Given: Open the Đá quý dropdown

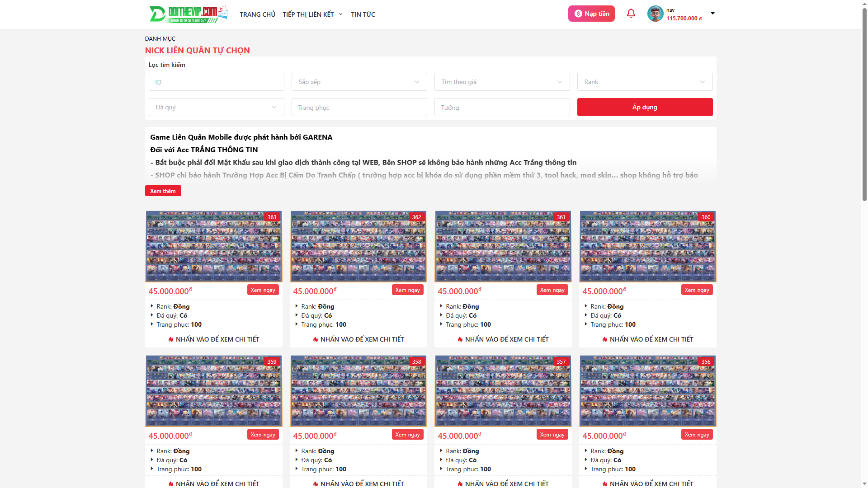Looking at the screenshot, I should point(217,107).
